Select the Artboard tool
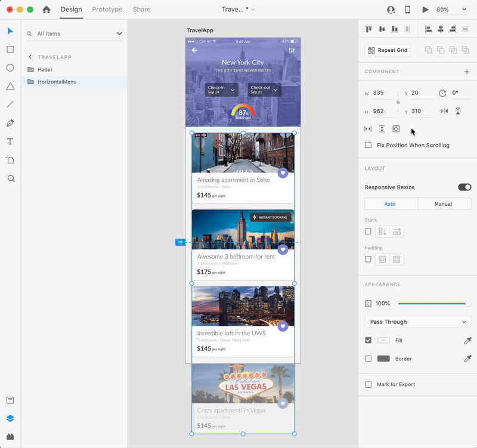This screenshot has height=448, width=477. point(10,160)
